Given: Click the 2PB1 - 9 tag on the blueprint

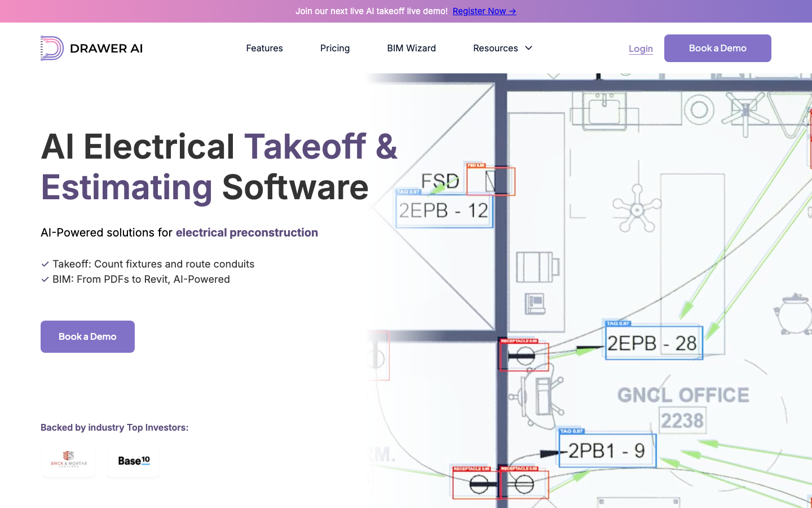Looking at the screenshot, I should click(607, 450).
